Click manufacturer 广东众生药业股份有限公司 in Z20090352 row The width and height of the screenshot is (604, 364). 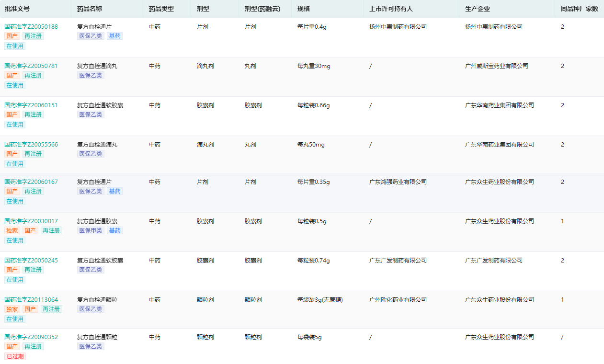[x=500, y=337]
